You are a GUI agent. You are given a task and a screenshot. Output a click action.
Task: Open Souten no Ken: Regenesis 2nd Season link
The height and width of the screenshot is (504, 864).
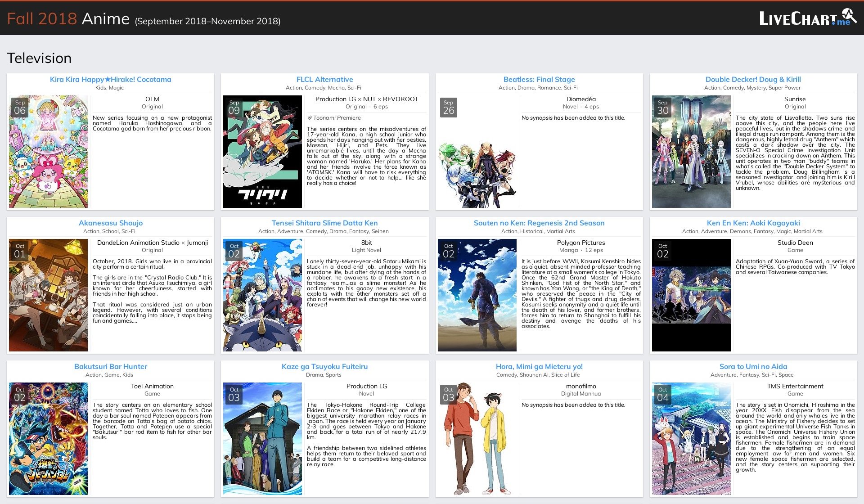[x=539, y=223]
